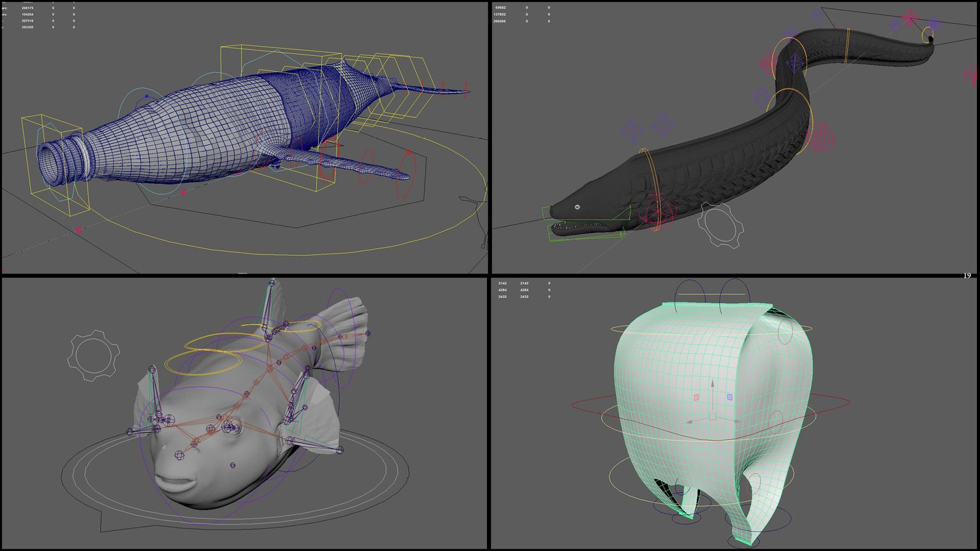Click the gear-shaped control above the fish
Viewport: 980px width, 551px height.
pyautogui.click(x=93, y=356)
